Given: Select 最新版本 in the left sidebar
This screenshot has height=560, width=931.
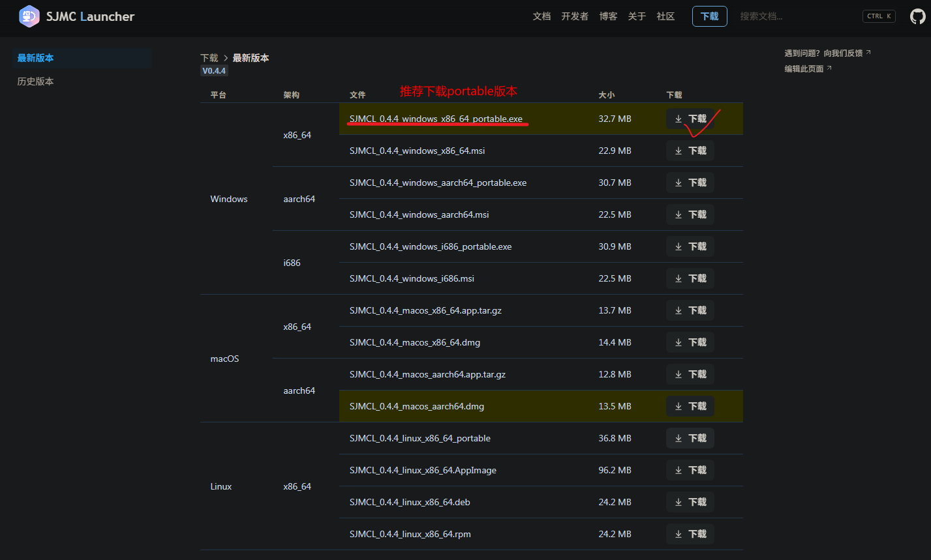Looking at the screenshot, I should click(x=82, y=58).
